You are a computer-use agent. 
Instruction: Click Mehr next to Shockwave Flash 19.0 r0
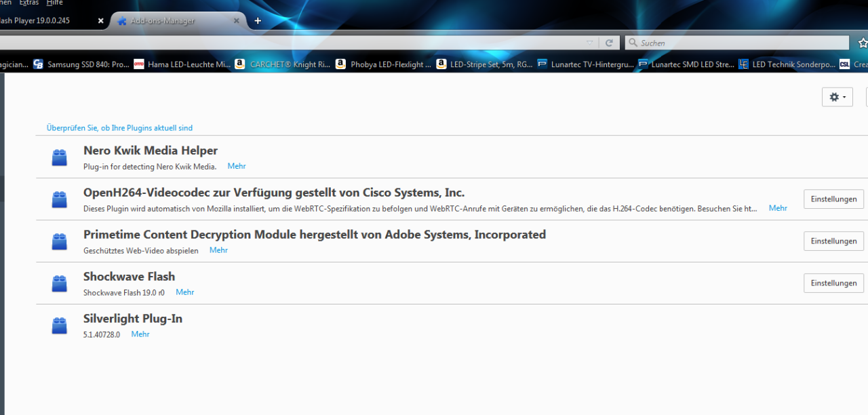coord(185,292)
